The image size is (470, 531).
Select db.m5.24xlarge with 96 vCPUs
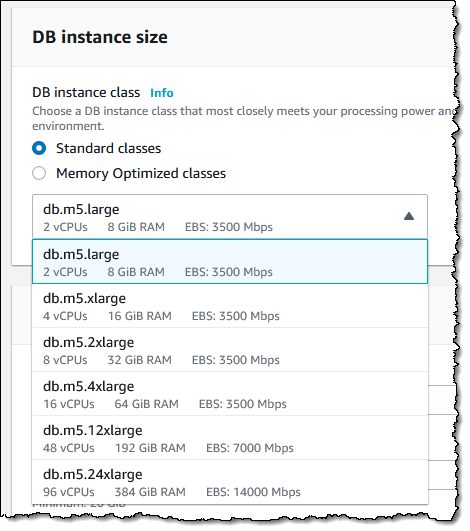[230, 482]
